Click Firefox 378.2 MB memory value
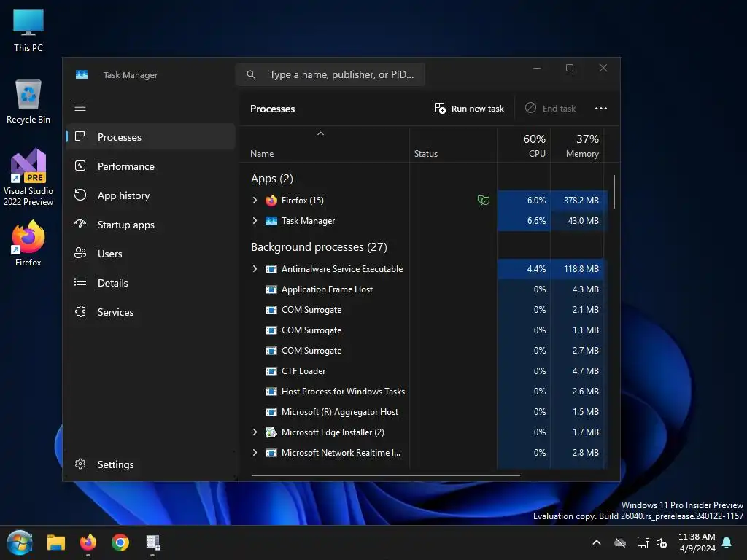Viewport: 747px width, 560px height. click(581, 201)
